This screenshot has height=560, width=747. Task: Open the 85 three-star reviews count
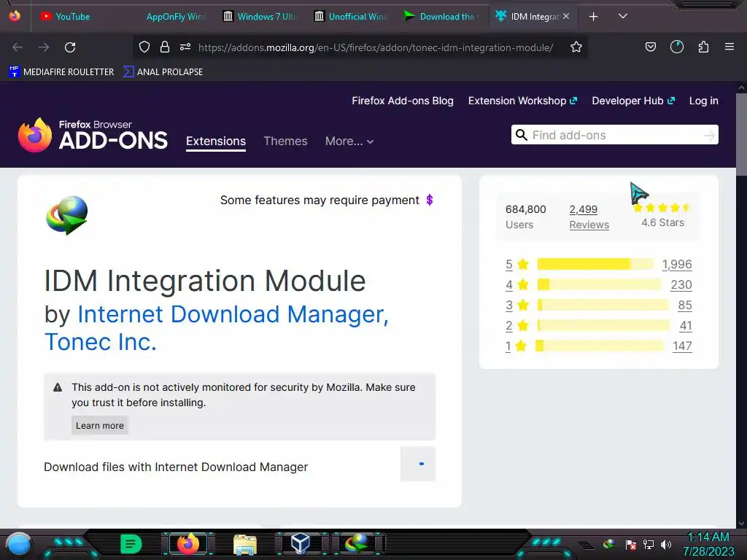[x=685, y=306]
